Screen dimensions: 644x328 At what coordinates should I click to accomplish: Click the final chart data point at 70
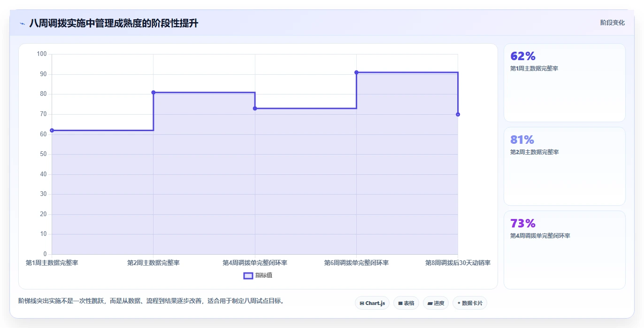(458, 114)
